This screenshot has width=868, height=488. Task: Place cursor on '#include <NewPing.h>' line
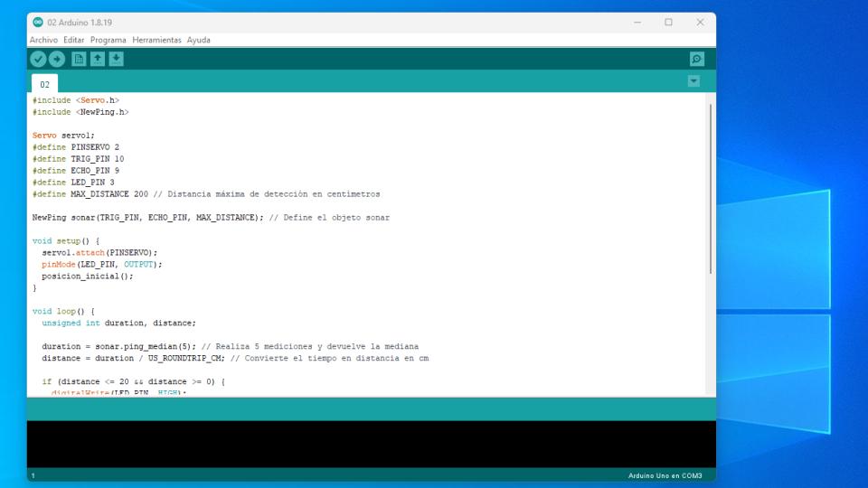[x=80, y=112]
